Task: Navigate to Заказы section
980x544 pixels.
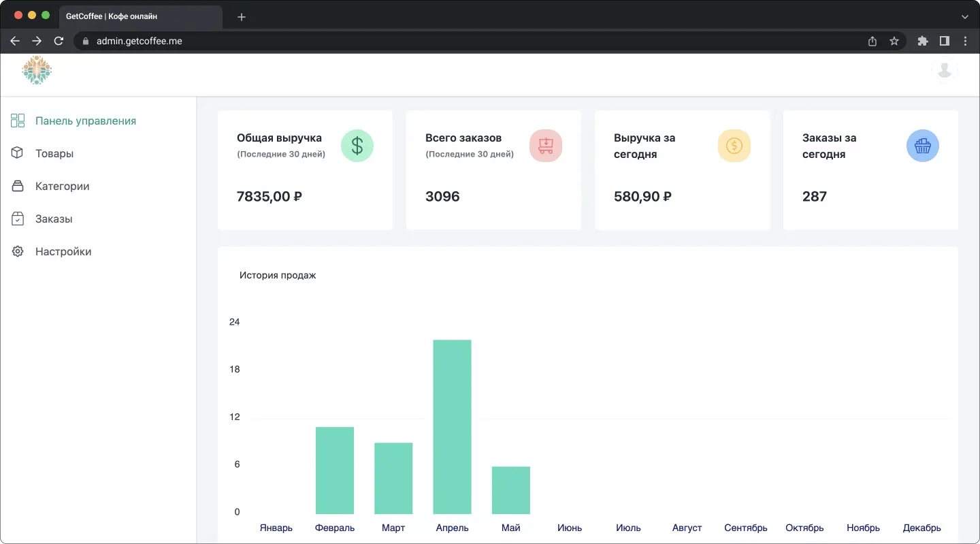Action: (54, 219)
